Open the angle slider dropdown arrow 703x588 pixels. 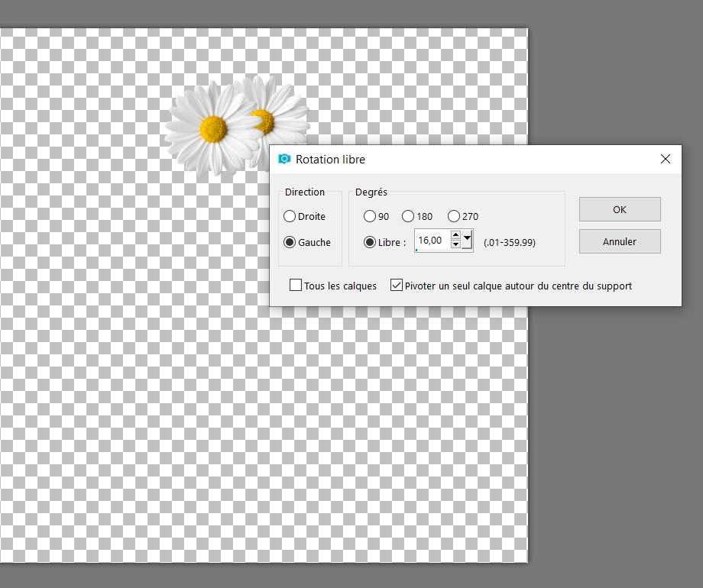467,241
